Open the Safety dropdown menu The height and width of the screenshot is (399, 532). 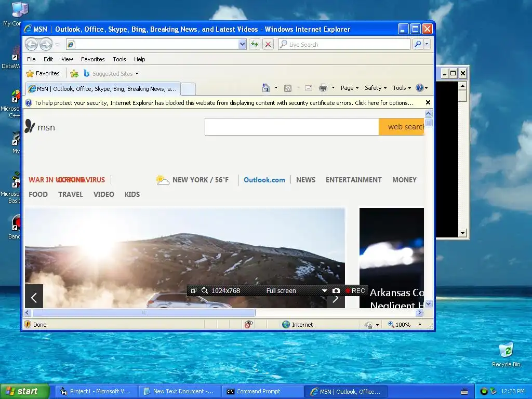point(376,88)
